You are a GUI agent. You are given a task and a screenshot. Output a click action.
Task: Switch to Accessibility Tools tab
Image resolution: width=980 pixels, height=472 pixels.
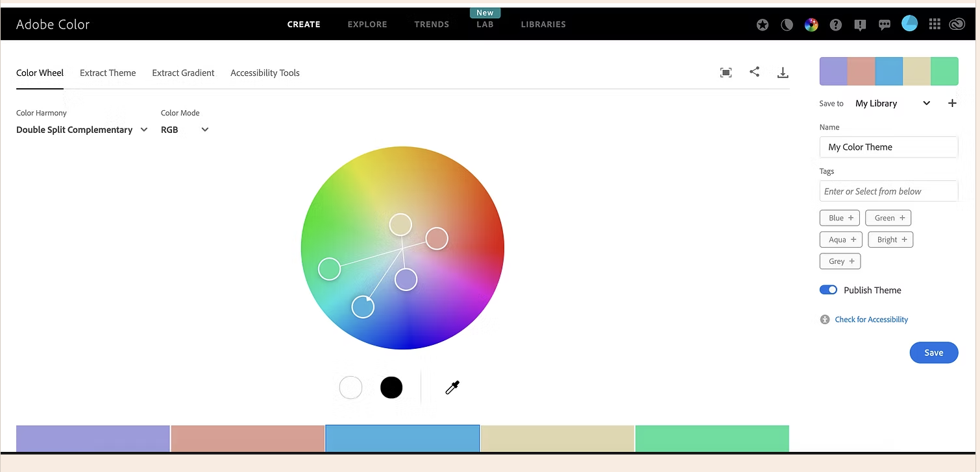265,73
